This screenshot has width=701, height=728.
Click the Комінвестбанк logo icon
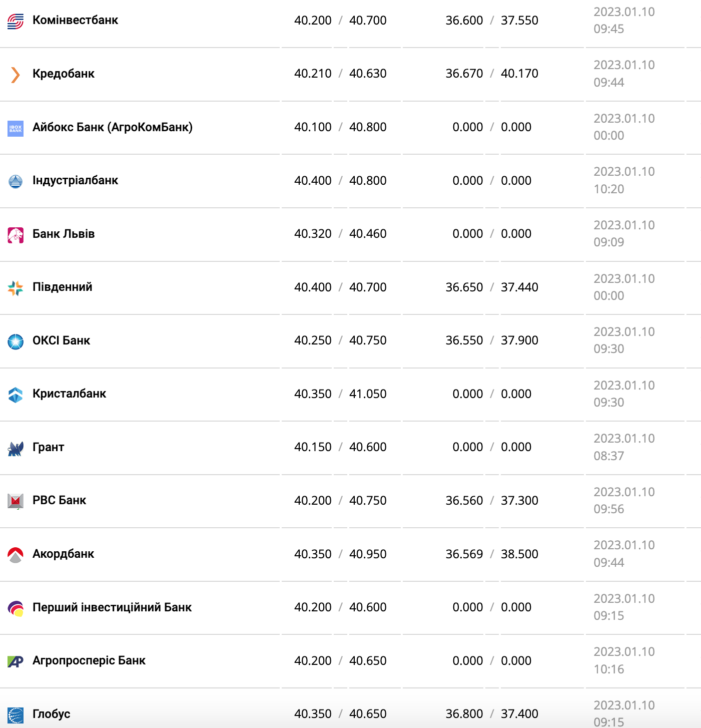16,21
